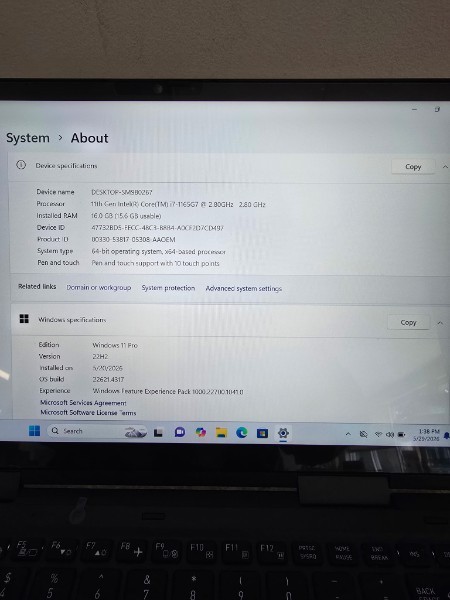Click the search highlight image in Search box

(135, 432)
